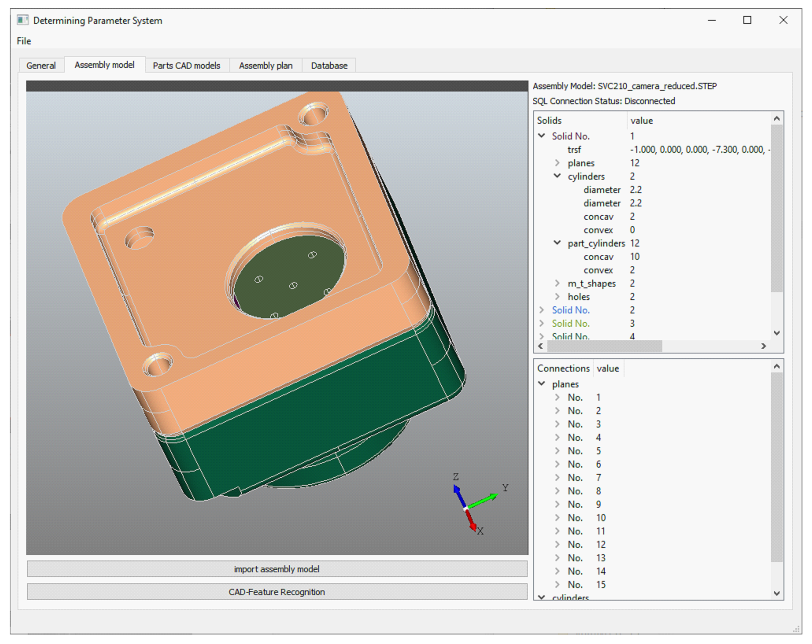The image size is (812, 644).
Task: Expand the planes node under Solid 1
Action: (x=557, y=163)
